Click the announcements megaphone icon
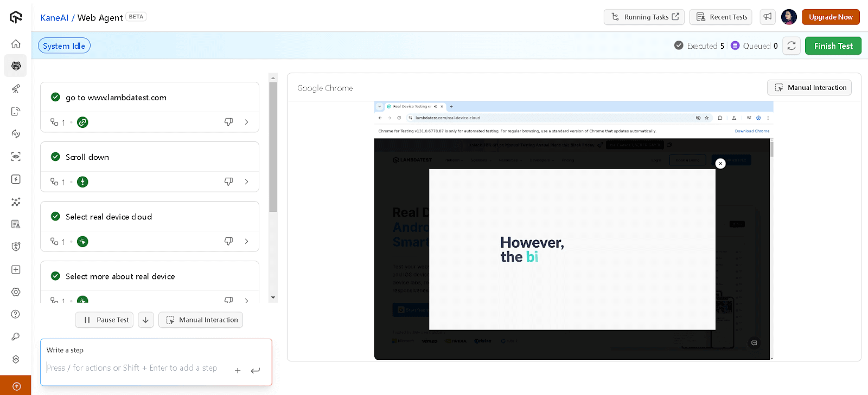Image resolution: width=868 pixels, height=395 pixels. pyautogui.click(x=767, y=17)
